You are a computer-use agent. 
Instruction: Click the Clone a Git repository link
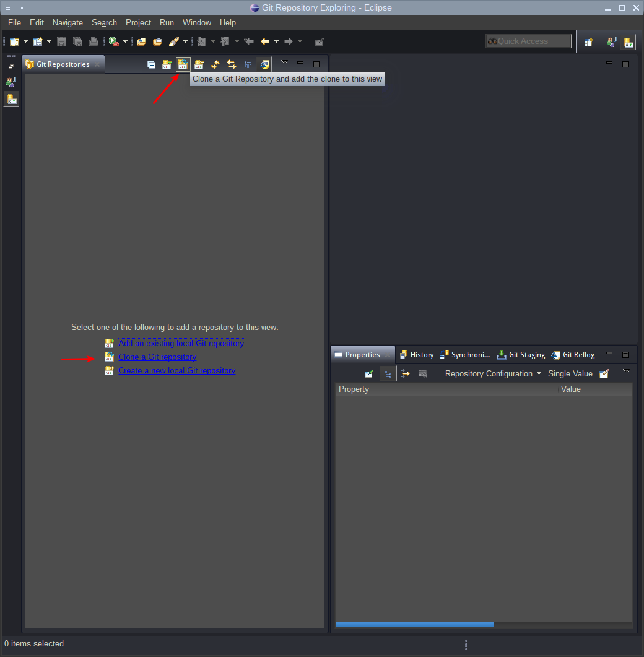click(x=157, y=357)
